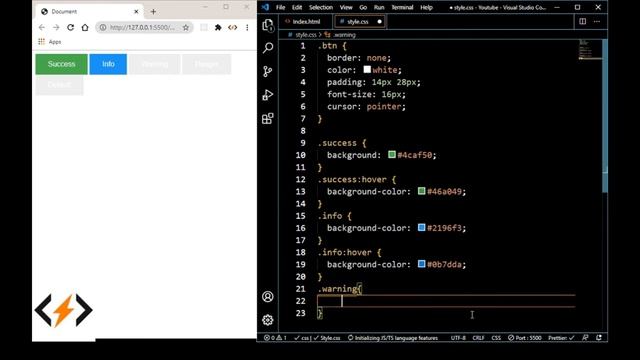This screenshot has height=360, width=640.
Task: Click the Success button in the browser
Action: pyautogui.click(x=61, y=64)
